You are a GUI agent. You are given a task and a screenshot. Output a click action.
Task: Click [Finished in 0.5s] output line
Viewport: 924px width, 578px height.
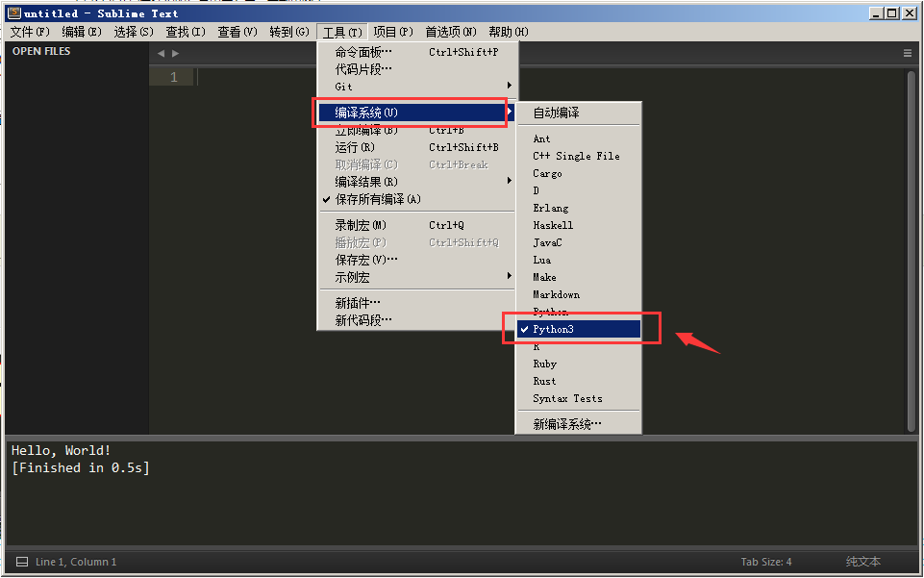coord(80,467)
